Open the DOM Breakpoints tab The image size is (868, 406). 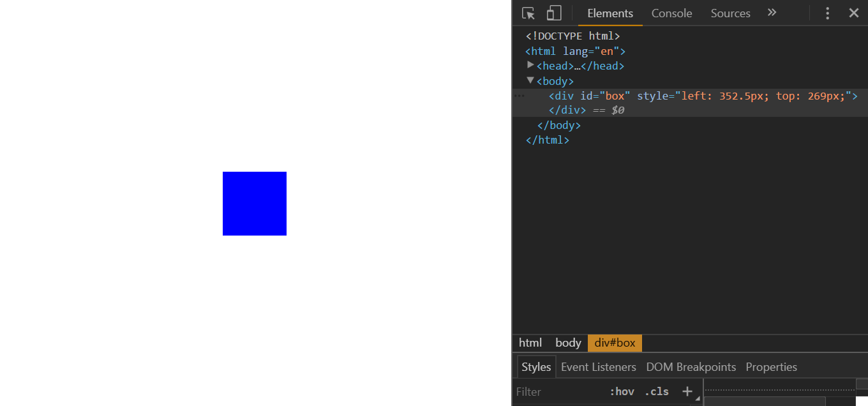click(x=691, y=367)
